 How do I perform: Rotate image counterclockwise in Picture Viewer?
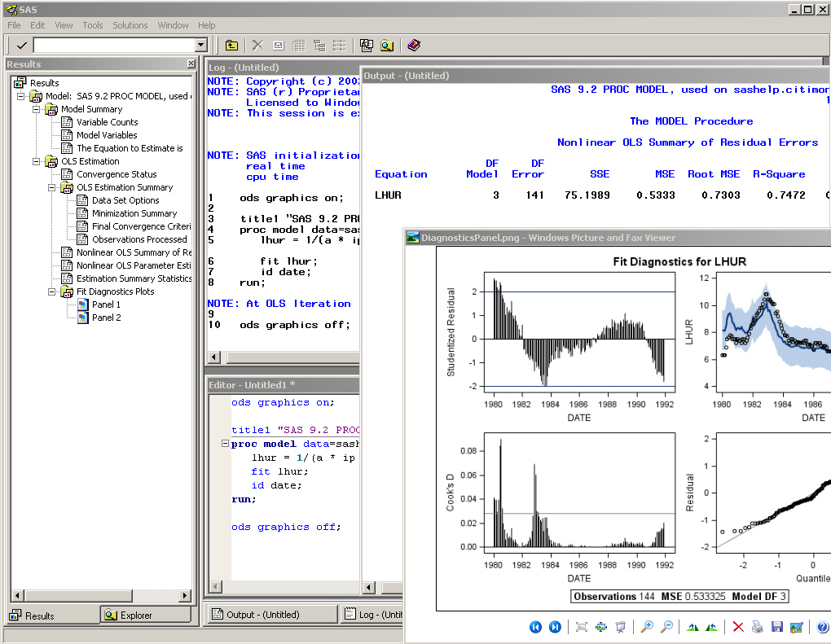coord(712,627)
